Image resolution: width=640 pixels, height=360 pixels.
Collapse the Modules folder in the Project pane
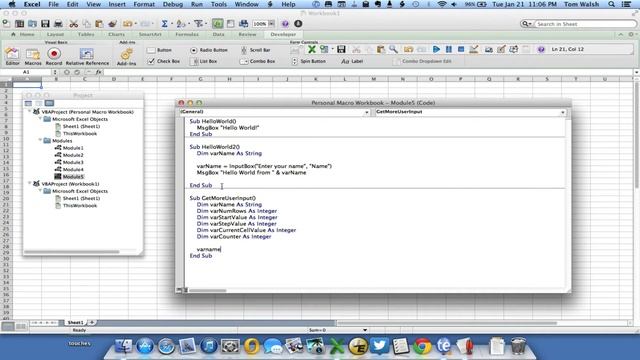pos(40,140)
